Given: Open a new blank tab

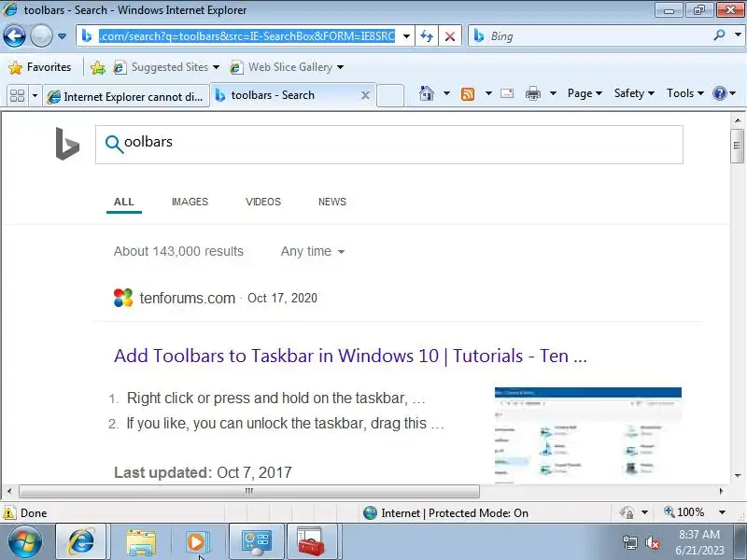Looking at the screenshot, I should click(x=390, y=95).
